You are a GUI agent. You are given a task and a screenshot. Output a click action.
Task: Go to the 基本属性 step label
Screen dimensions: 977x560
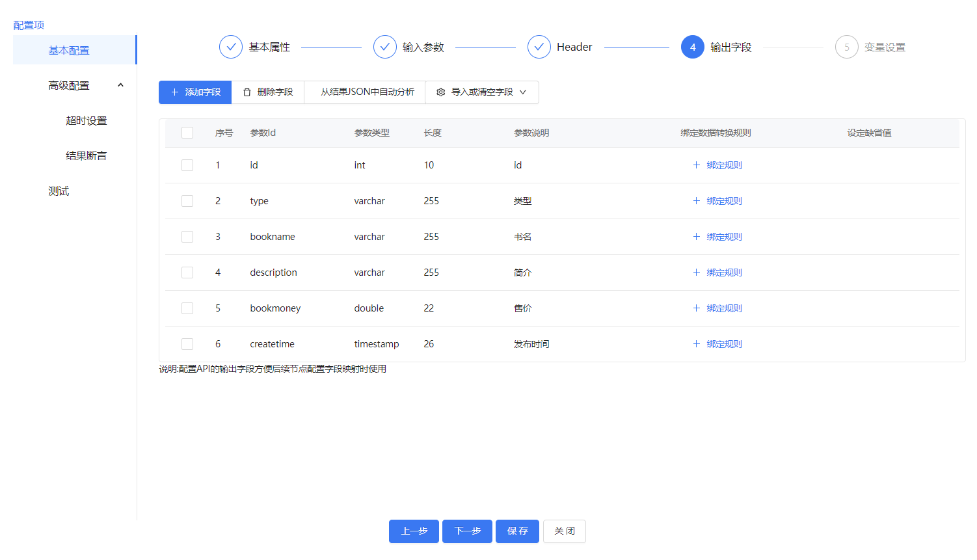pyautogui.click(x=269, y=47)
